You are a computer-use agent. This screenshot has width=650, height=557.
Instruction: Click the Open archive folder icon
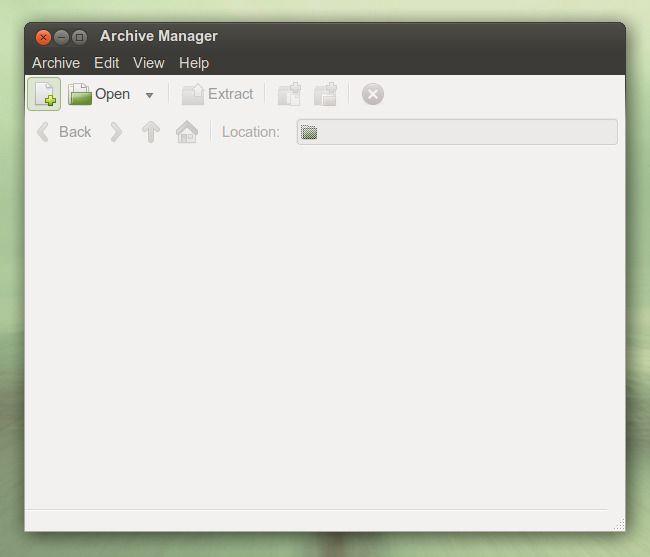80,94
